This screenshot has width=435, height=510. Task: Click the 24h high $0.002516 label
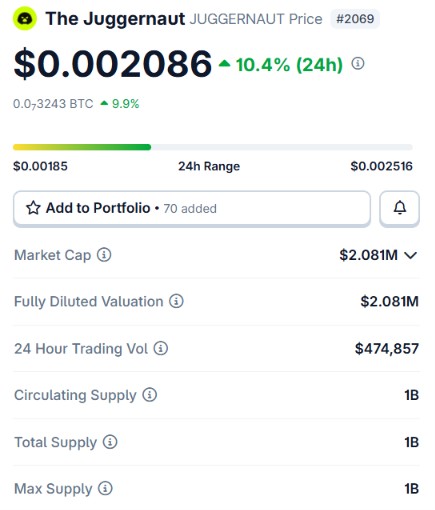382,166
